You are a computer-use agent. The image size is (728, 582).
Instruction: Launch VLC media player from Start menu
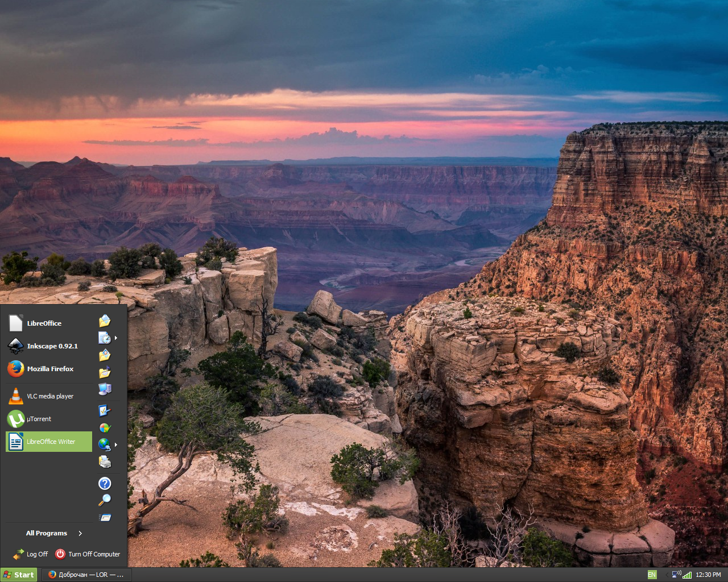[49, 396]
